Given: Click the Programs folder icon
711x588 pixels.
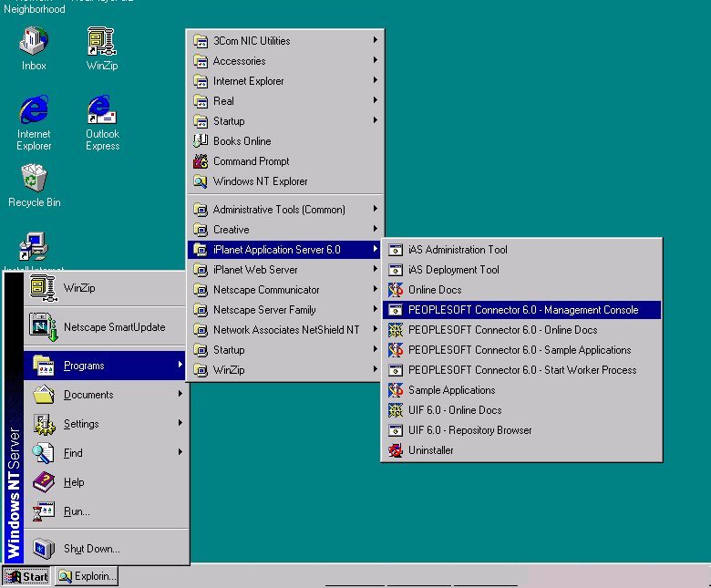Looking at the screenshot, I should [44, 366].
